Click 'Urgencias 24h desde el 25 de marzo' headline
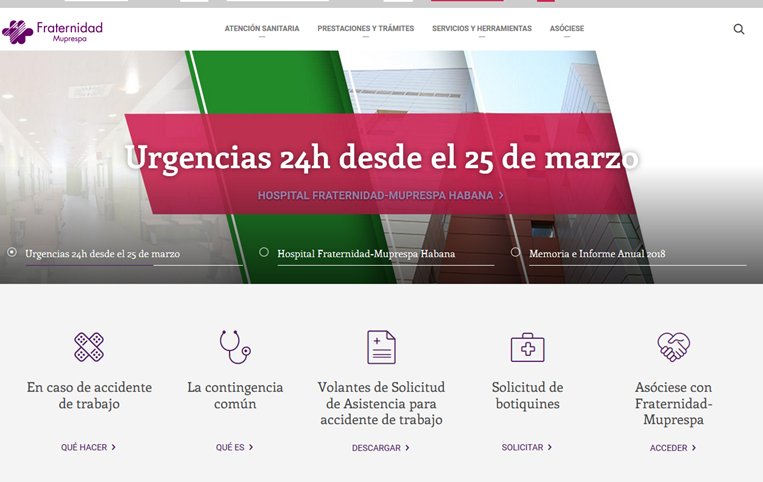 tap(382, 158)
